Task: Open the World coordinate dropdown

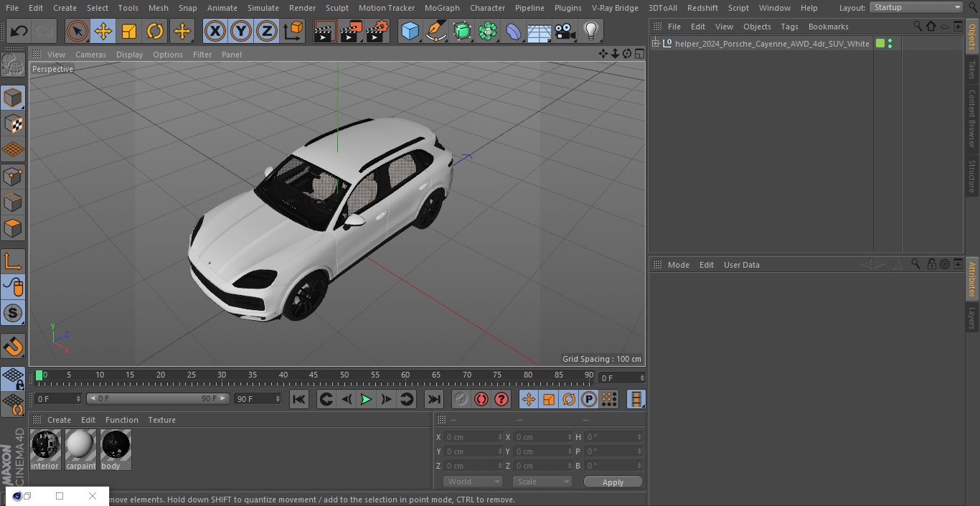Action: pyautogui.click(x=472, y=482)
